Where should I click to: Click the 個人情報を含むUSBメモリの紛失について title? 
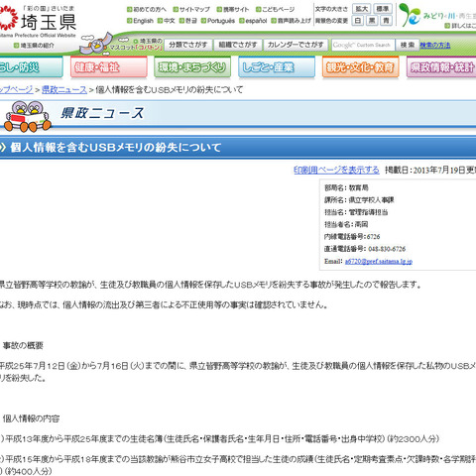116,148
